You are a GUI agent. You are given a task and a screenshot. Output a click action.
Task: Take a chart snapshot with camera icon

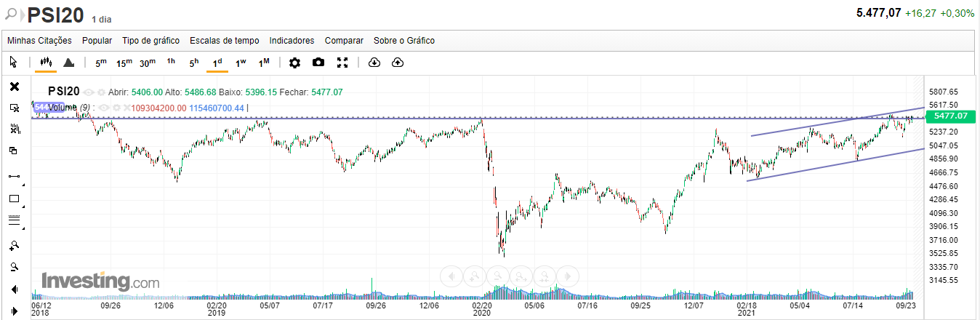tap(318, 63)
